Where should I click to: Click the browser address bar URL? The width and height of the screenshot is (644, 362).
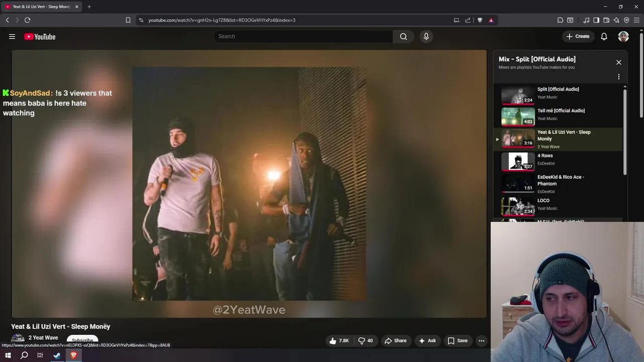(222, 20)
